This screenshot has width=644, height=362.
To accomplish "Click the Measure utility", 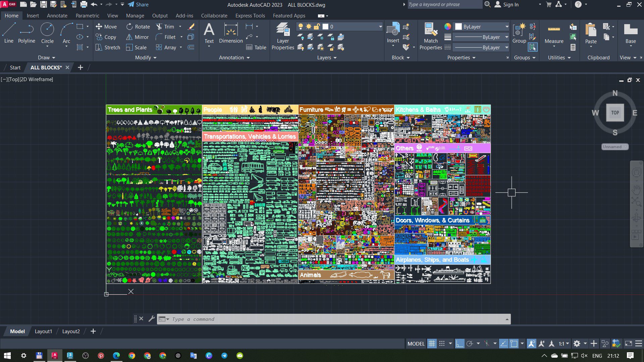I will [554, 34].
